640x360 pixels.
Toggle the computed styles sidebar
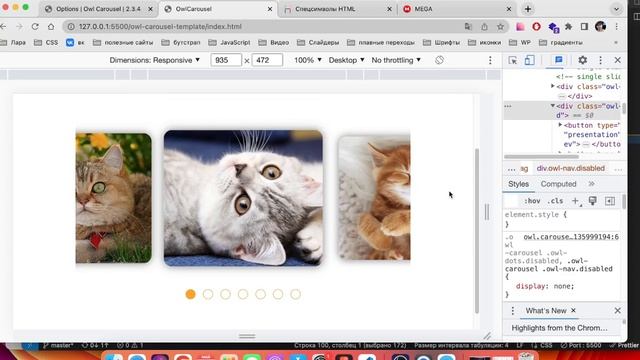coord(610,201)
